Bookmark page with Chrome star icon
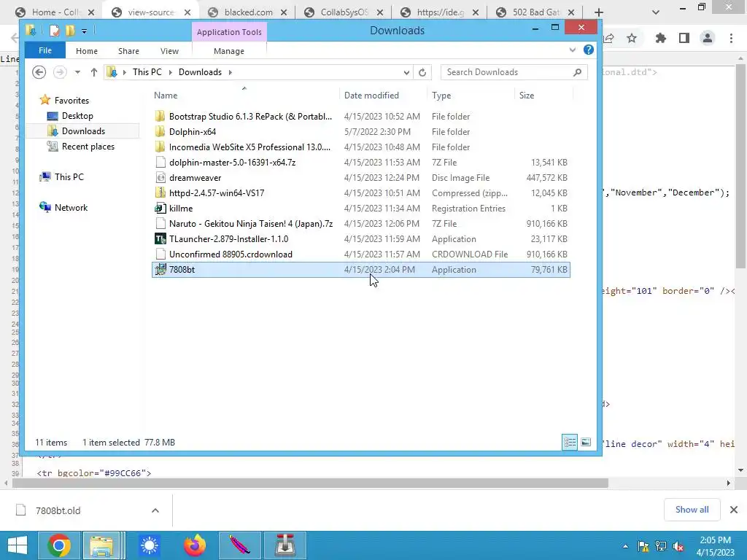The height and width of the screenshot is (560, 747). 632,38
